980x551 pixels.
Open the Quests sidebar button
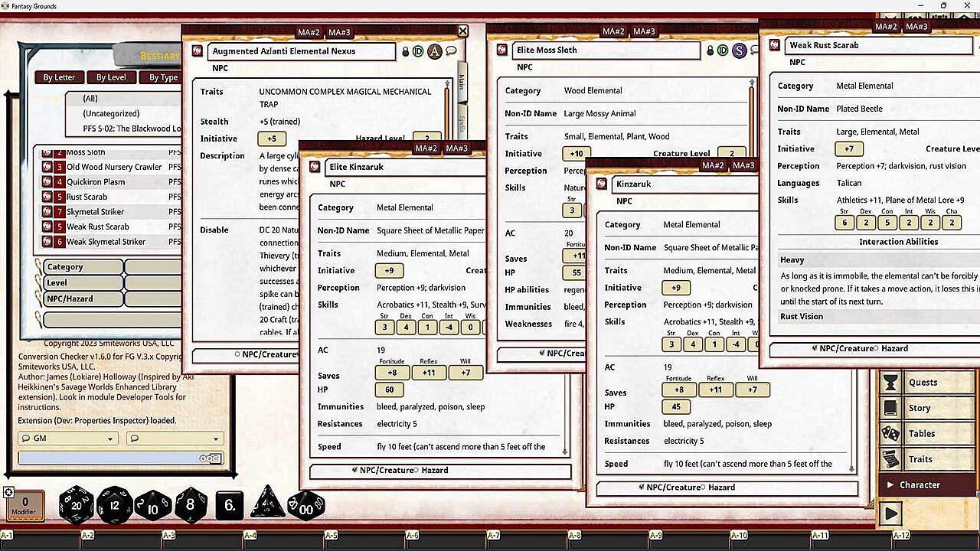(x=927, y=383)
